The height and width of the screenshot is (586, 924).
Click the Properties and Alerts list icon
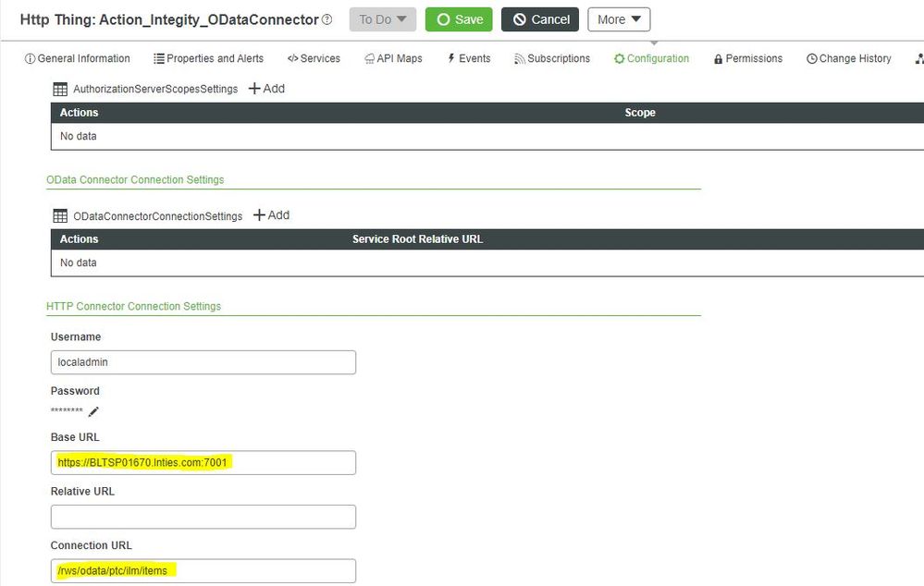tap(158, 59)
